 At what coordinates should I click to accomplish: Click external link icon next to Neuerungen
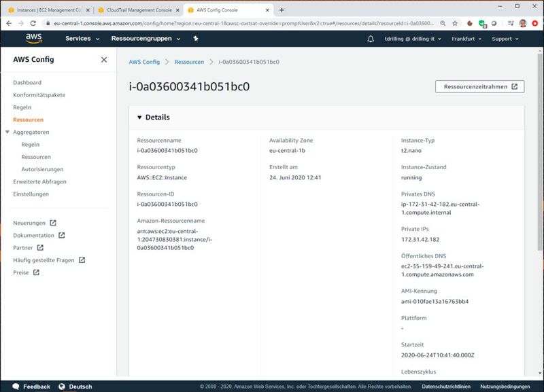[53, 223]
